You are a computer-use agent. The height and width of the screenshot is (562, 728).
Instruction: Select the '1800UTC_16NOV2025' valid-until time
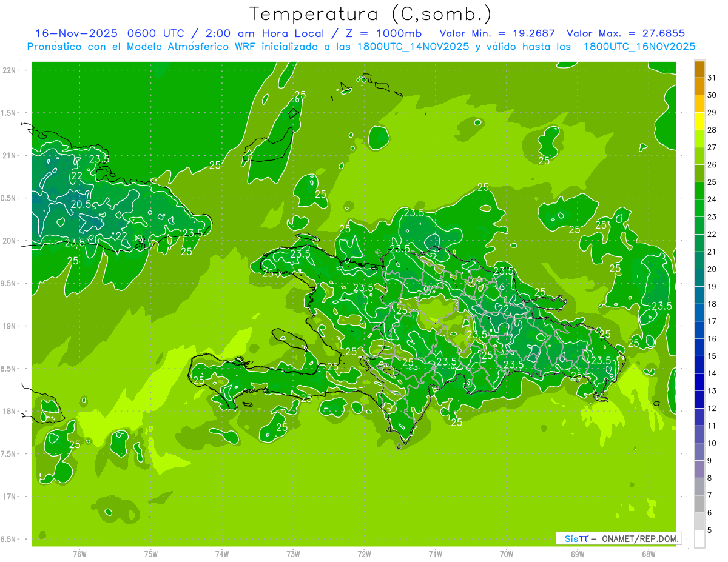[639, 47]
